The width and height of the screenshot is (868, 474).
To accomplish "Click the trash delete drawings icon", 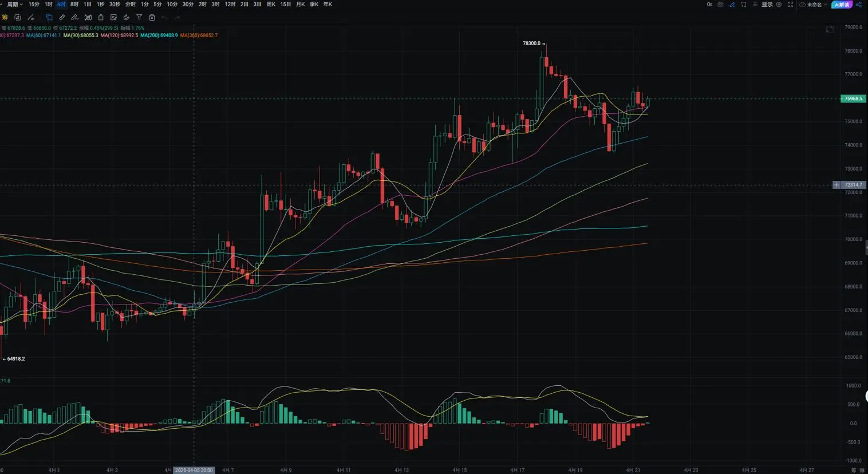I will click(x=152, y=17).
